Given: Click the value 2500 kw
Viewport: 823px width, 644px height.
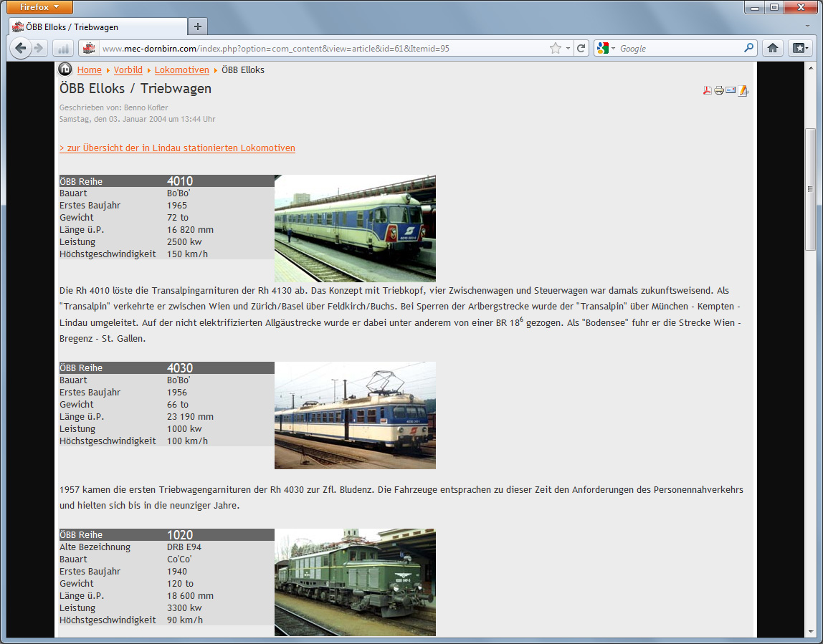Looking at the screenshot, I should (x=184, y=241).
